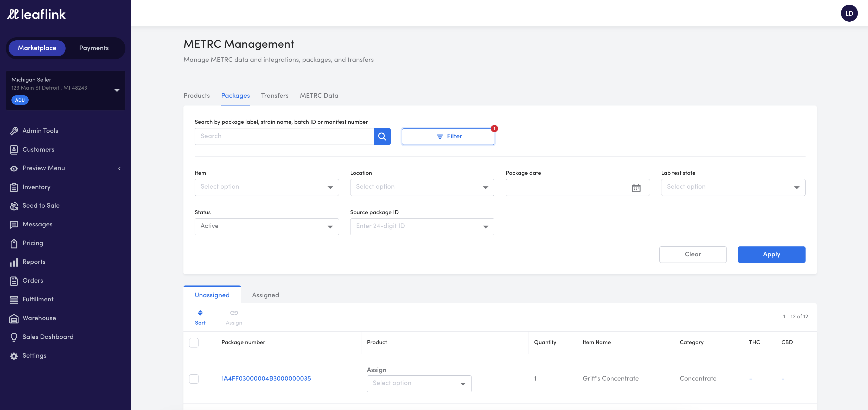Select the Packages tab
The image size is (868, 410).
235,96
